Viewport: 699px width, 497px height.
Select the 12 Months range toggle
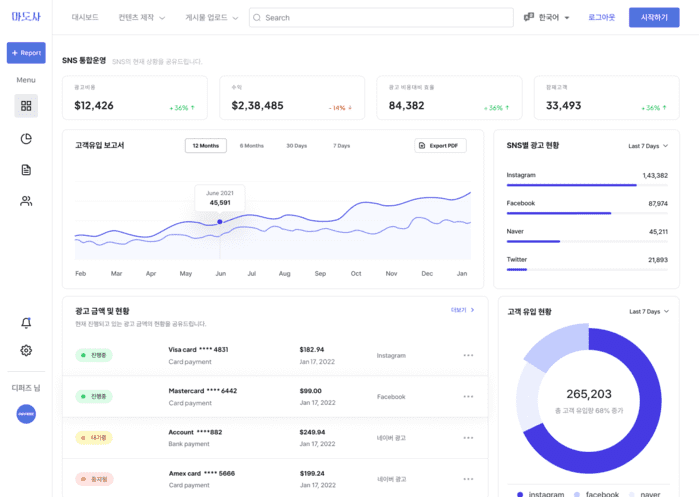(205, 146)
